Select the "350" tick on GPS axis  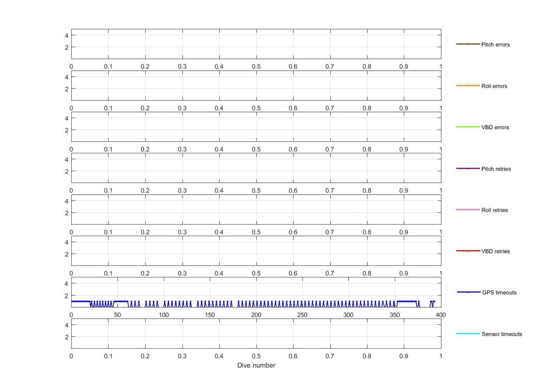(395, 315)
